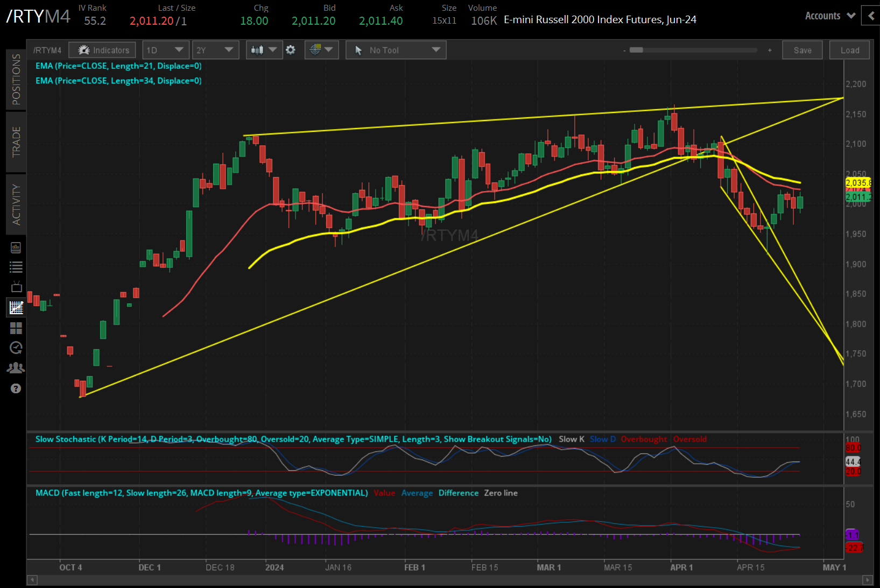The width and height of the screenshot is (880, 588).
Task: Collapse panel with top-right arrow
Action: [871, 16]
